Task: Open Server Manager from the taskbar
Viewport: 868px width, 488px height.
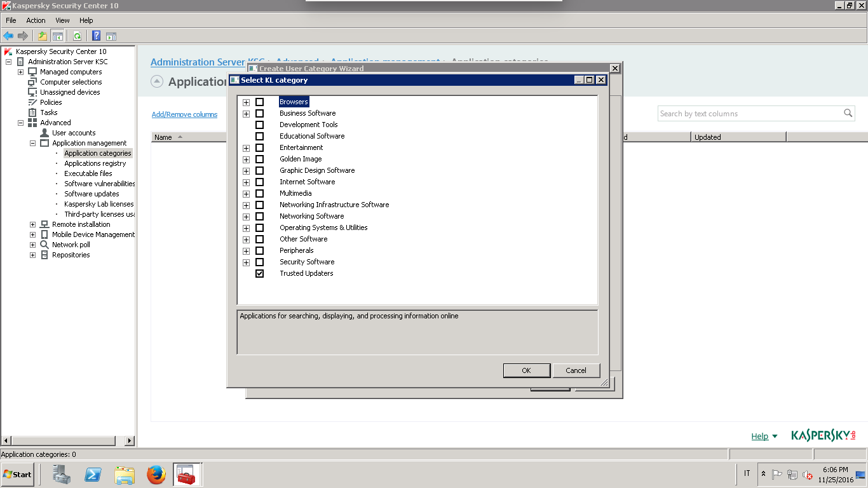Action: click(62, 474)
